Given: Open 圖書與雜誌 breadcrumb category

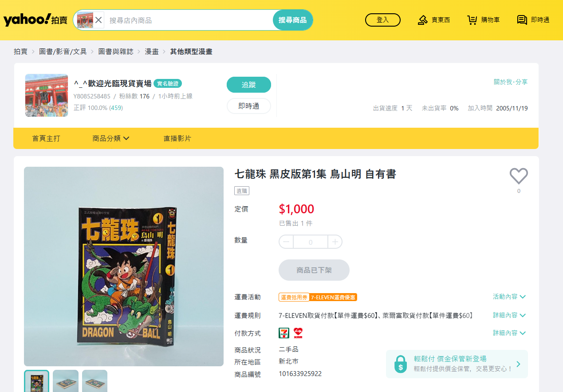Looking at the screenshot, I should (115, 51).
